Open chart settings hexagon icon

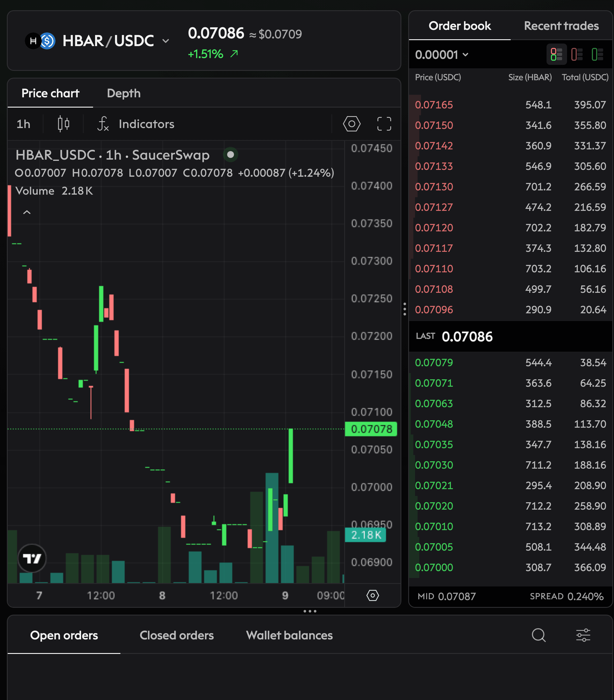tap(352, 123)
